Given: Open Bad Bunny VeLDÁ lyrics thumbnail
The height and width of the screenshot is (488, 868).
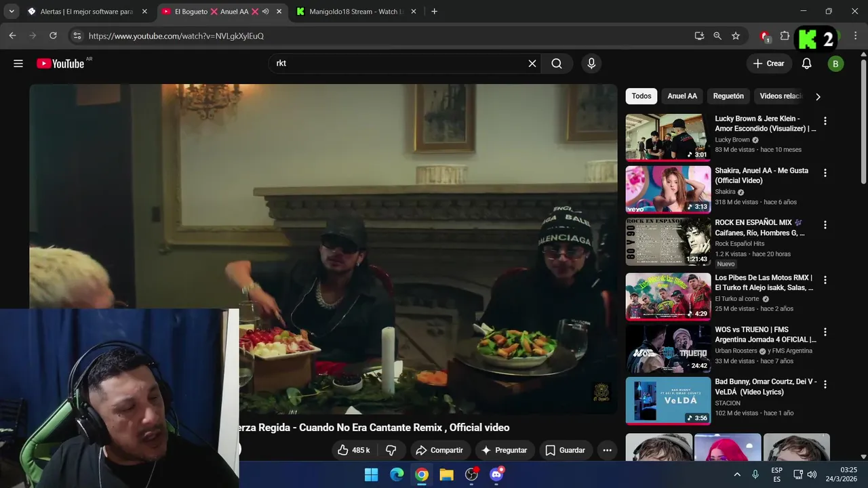Looking at the screenshot, I should (x=668, y=401).
